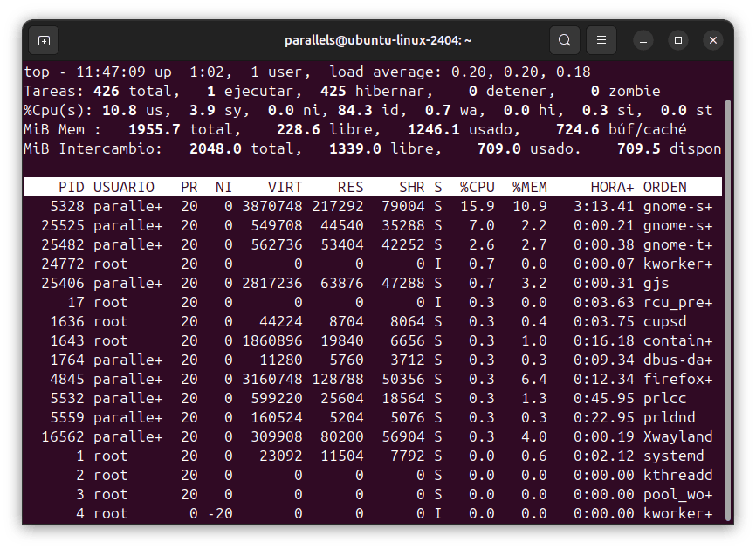Click the MiB Intercambio label
The height and width of the screenshot is (549, 756).
[93, 149]
